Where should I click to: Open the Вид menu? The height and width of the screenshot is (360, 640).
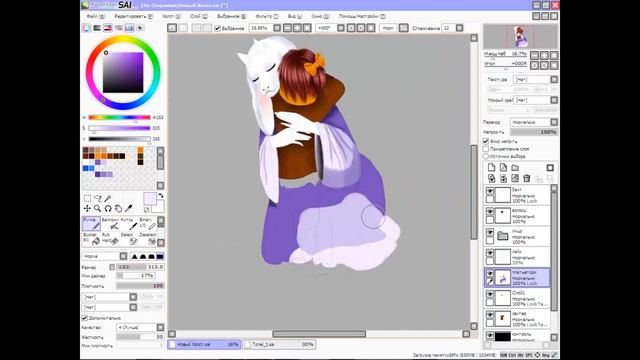tap(295, 16)
